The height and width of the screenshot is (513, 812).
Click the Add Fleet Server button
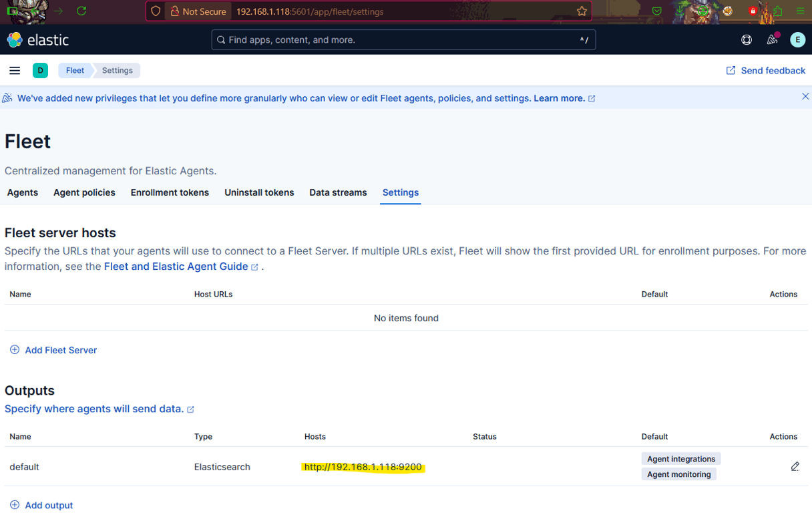(x=53, y=349)
